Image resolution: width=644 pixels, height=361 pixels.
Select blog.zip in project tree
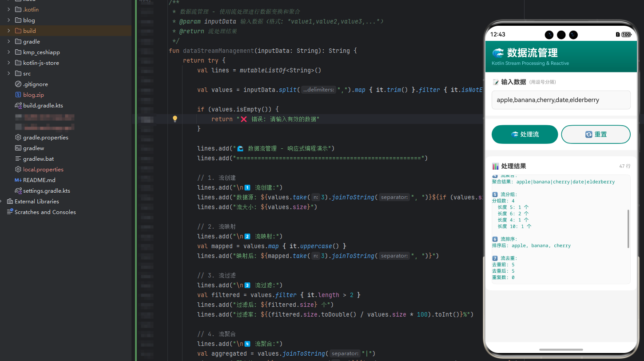coord(33,95)
